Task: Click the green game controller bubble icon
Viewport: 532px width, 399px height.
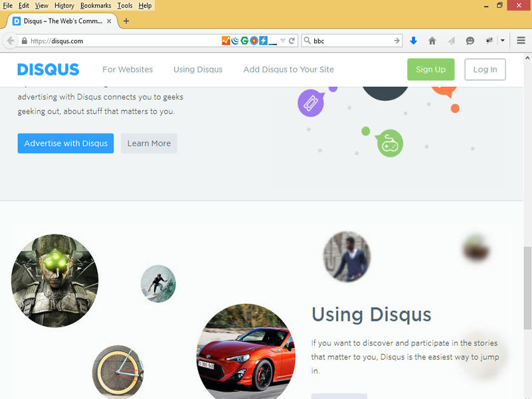Action: pyautogui.click(x=390, y=143)
